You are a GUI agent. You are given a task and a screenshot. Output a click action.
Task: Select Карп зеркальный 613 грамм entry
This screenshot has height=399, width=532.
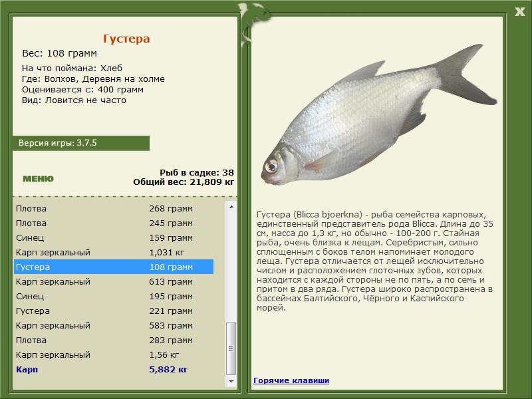(x=114, y=281)
